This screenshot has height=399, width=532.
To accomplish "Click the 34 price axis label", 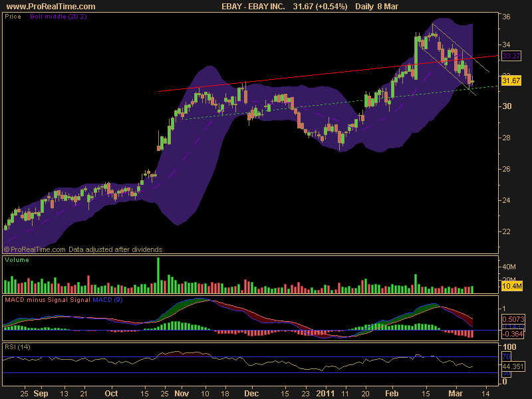I will click(x=506, y=45).
